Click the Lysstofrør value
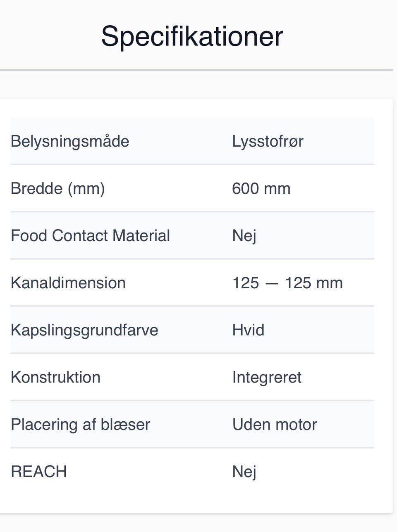The image size is (397, 532). point(268,141)
